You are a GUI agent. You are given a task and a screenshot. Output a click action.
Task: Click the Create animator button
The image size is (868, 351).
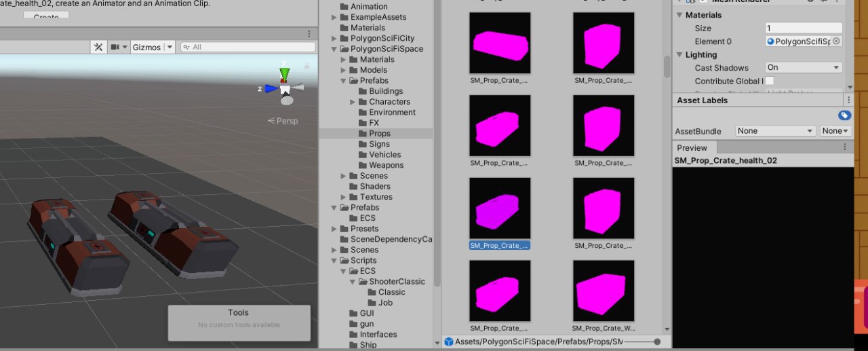point(46,15)
